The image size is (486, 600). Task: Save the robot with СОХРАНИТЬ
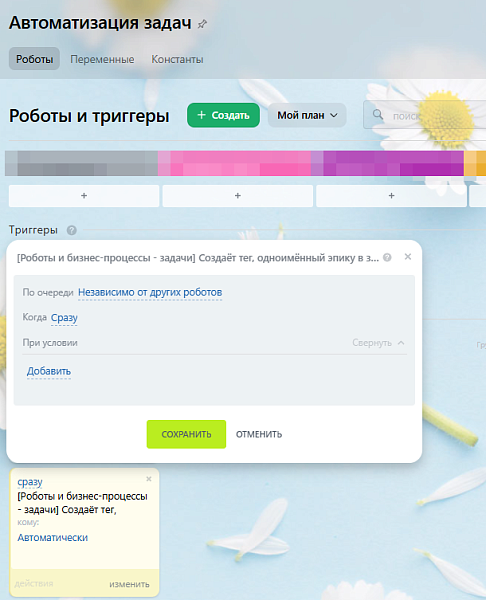tap(186, 434)
